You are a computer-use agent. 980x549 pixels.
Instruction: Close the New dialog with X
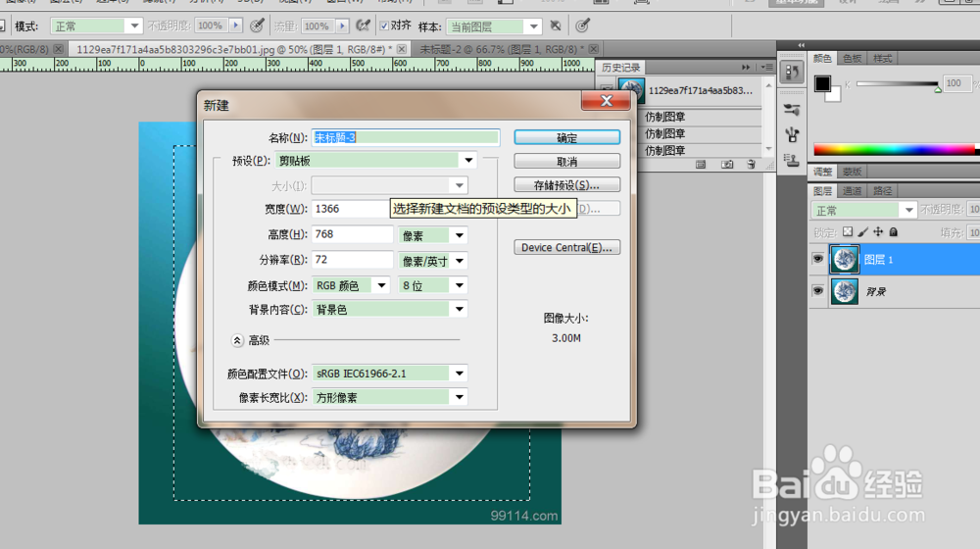[606, 101]
